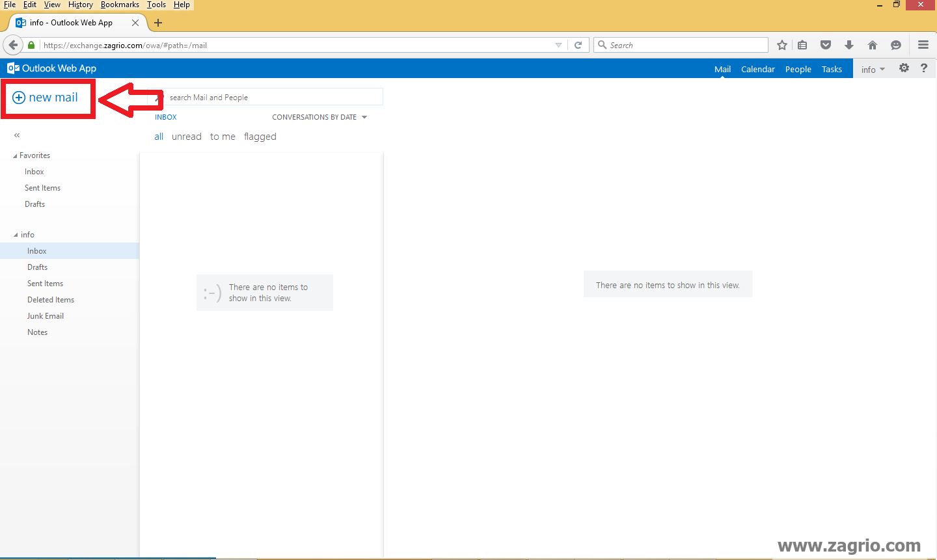This screenshot has width=937, height=560.
Task: Click the new mail text button
Action: (53, 98)
